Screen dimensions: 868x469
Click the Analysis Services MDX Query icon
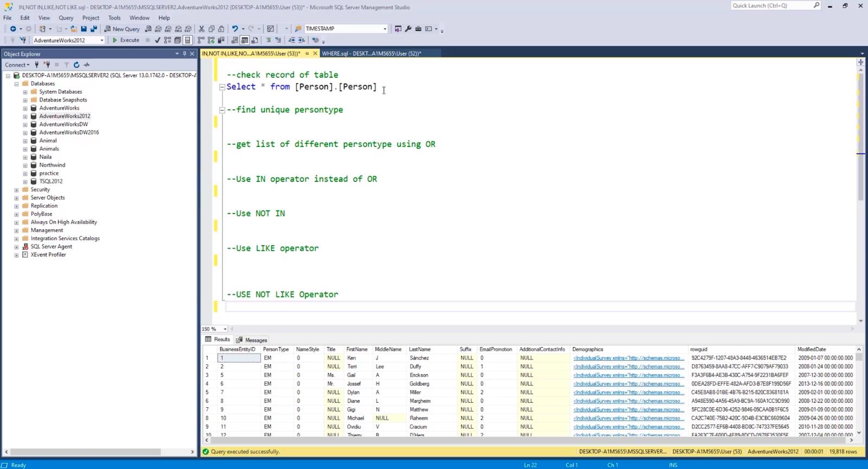pos(158,29)
